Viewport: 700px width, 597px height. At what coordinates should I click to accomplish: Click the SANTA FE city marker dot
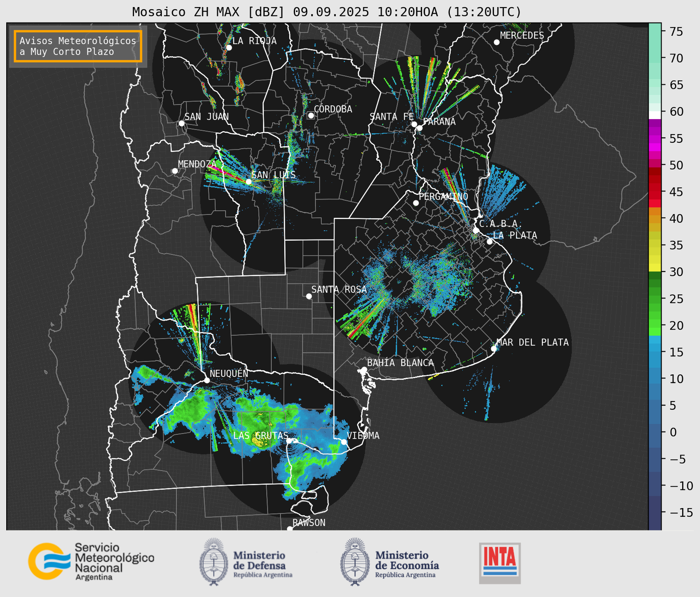coord(414,124)
